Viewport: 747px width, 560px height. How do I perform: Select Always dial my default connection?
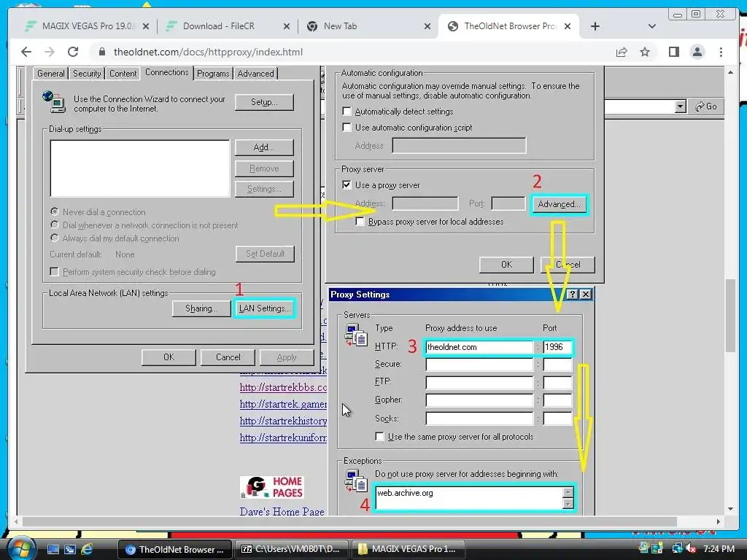(54, 238)
